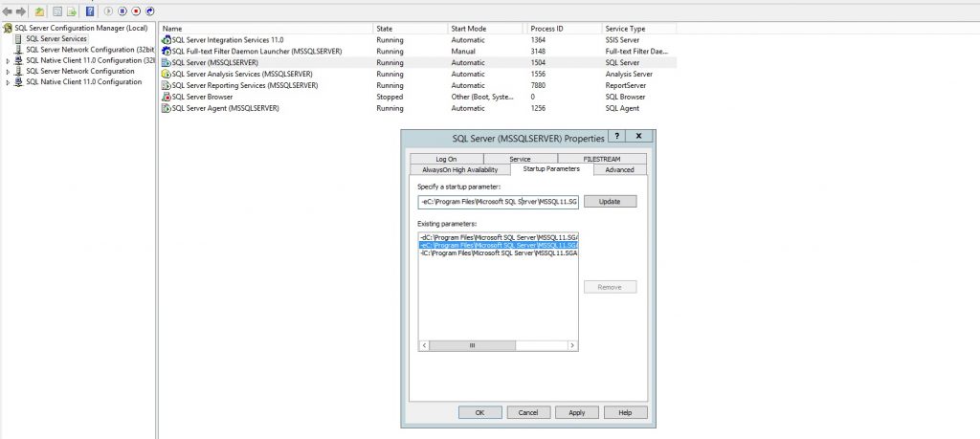The width and height of the screenshot is (980, 439).
Task: Click the startup parameter input field
Action: (499, 202)
